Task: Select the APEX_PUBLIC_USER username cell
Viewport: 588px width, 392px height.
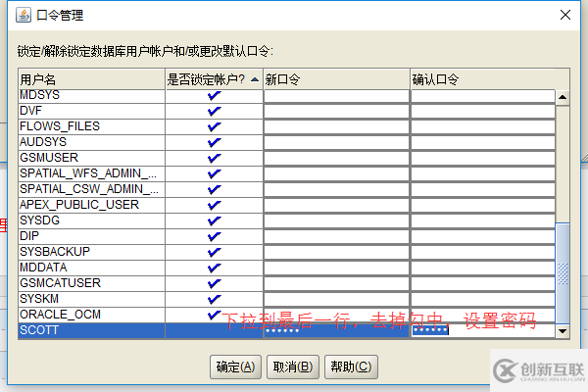Action: click(91, 205)
